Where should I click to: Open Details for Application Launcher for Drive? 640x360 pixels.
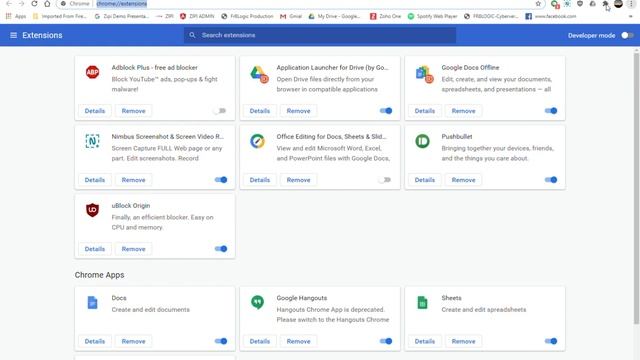click(x=260, y=111)
